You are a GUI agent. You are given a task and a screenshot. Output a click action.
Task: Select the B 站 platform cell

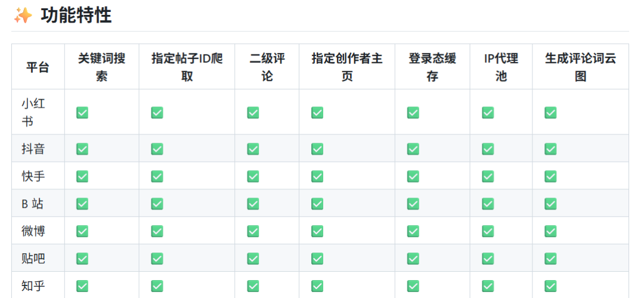point(38,203)
